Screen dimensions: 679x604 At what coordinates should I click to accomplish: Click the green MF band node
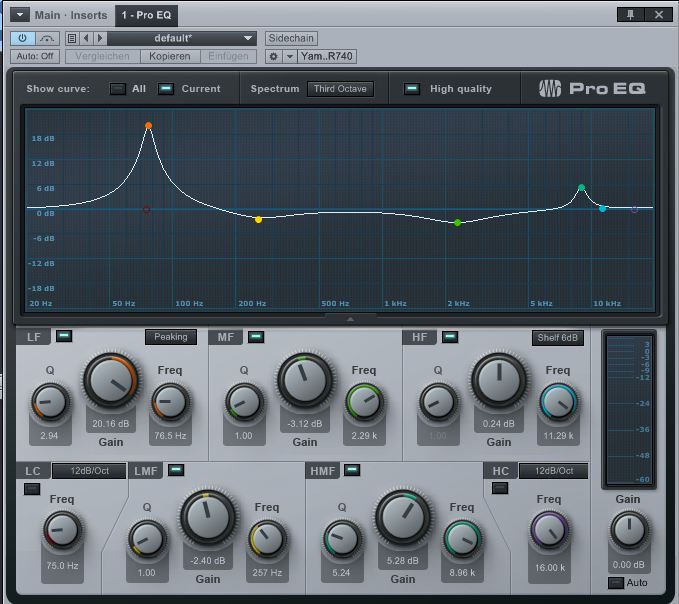[458, 223]
